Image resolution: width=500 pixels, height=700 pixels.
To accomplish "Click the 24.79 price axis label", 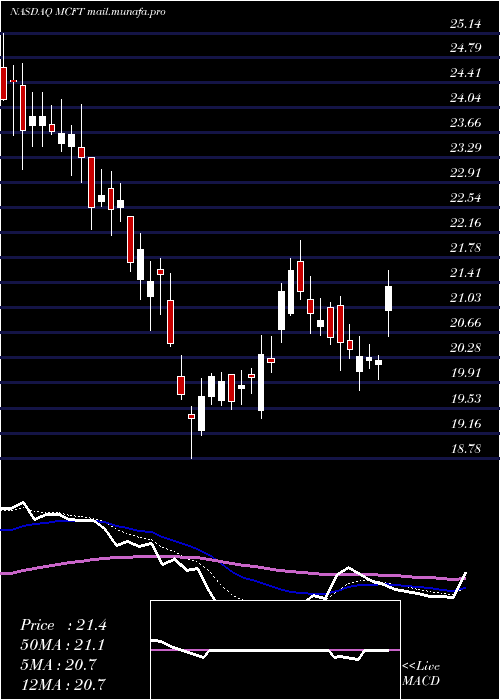I will [x=466, y=46].
